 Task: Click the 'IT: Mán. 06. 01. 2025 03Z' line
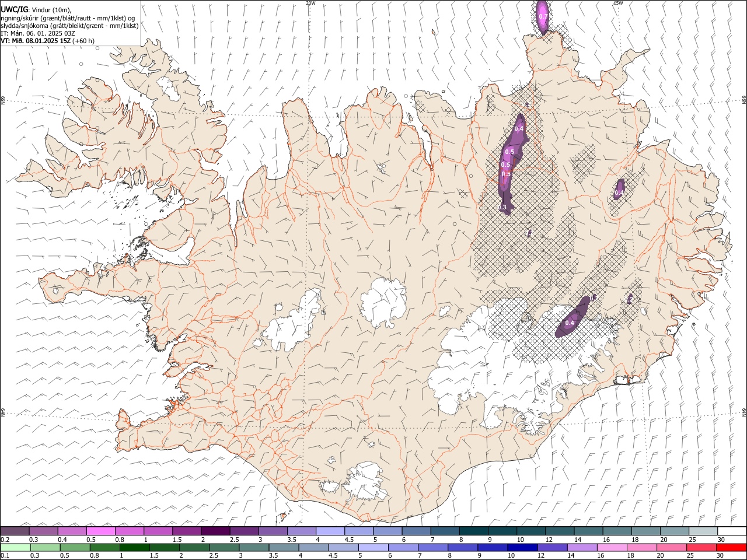38,33
